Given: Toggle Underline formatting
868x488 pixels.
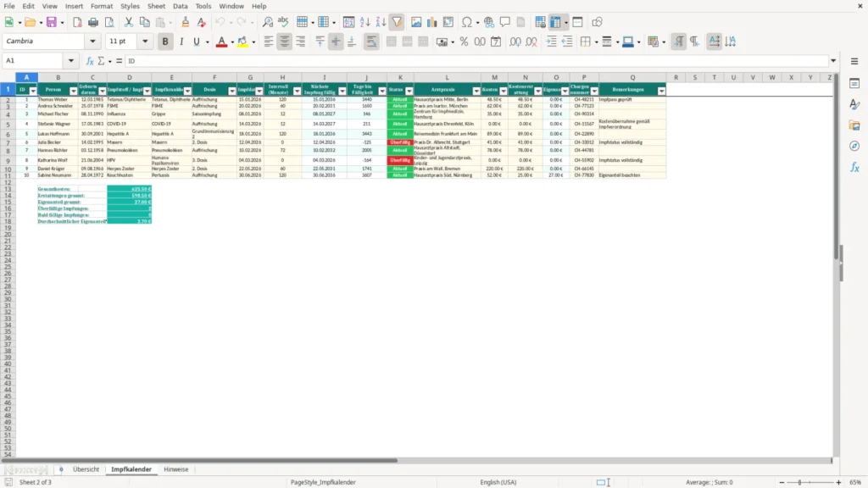Looking at the screenshot, I should pos(197,42).
